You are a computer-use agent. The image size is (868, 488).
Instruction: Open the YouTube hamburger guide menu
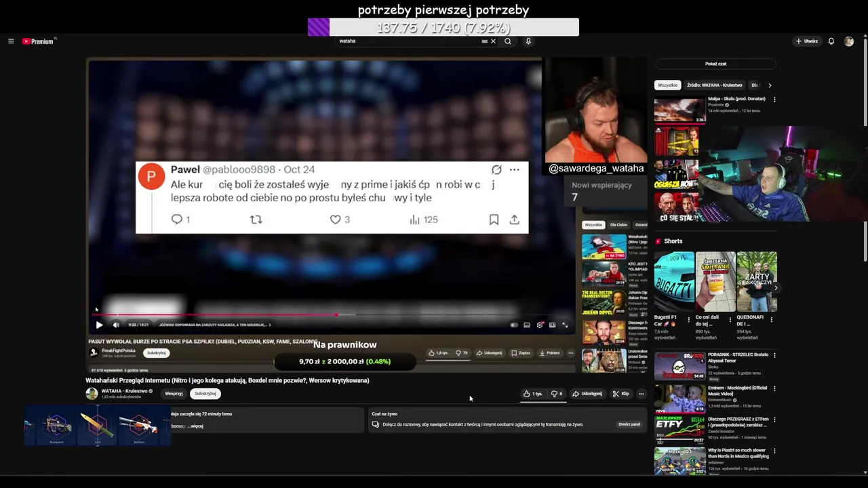coord(11,41)
